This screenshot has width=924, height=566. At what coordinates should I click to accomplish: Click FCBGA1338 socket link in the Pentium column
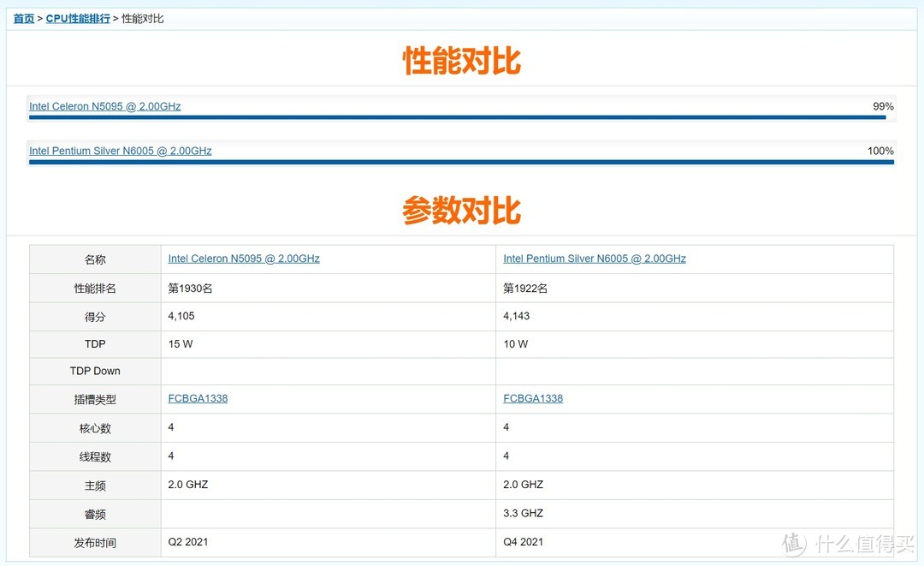point(533,398)
